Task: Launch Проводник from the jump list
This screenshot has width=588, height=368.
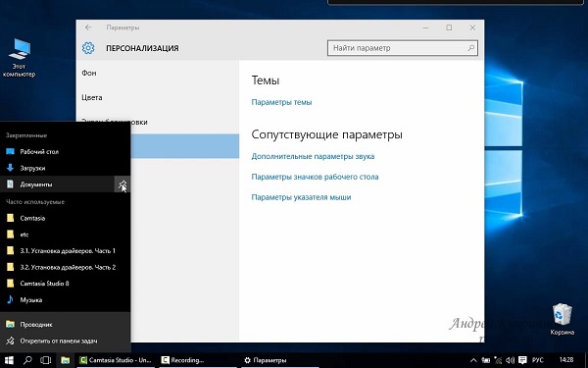Action: tap(66, 325)
